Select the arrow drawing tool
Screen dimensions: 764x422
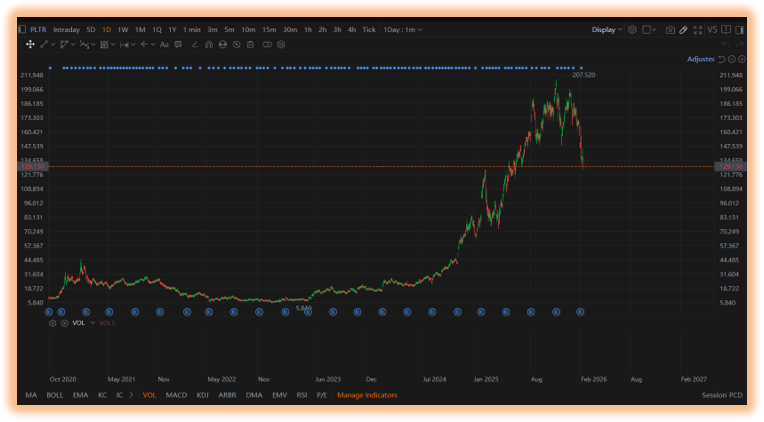click(144, 44)
